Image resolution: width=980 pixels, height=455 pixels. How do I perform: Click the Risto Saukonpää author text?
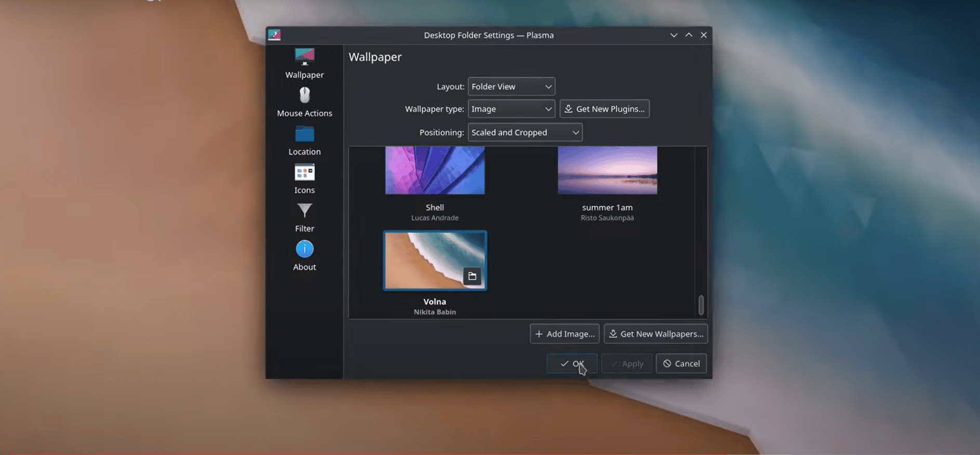coord(607,218)
